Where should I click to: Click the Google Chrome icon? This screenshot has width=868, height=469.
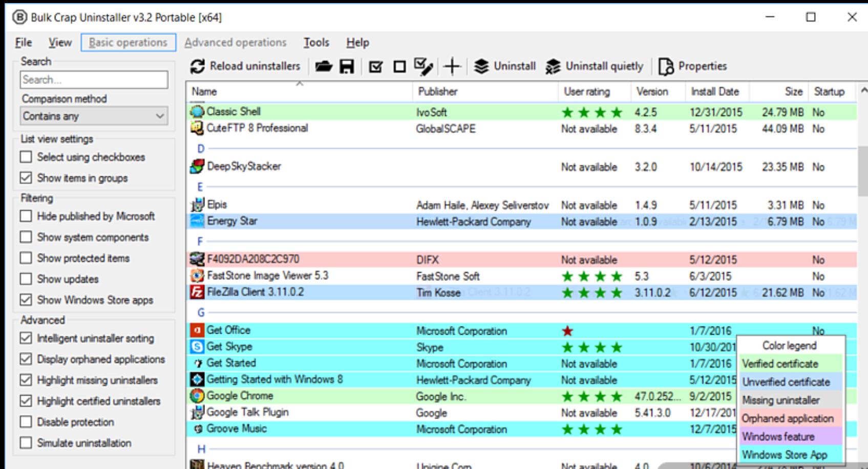tap(197, 396)
